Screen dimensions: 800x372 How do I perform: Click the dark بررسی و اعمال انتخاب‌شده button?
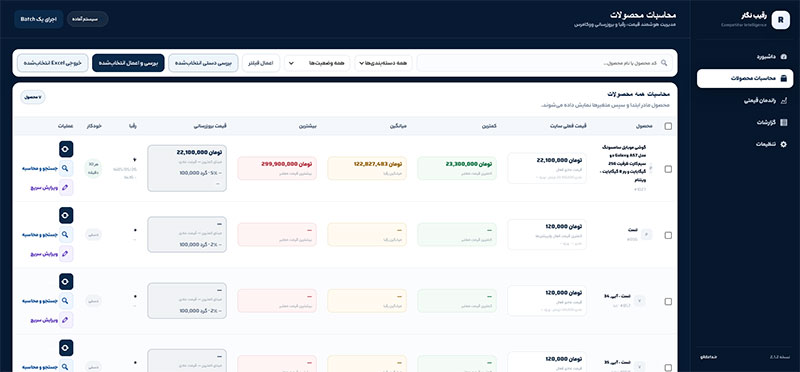[x=128, y=63]
